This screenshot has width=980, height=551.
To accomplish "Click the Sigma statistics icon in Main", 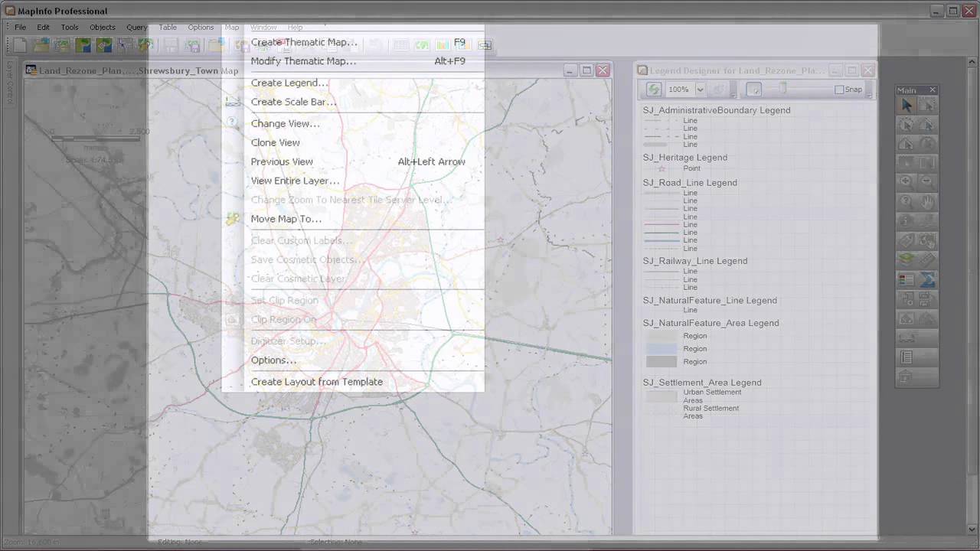I will click(927, 280).
